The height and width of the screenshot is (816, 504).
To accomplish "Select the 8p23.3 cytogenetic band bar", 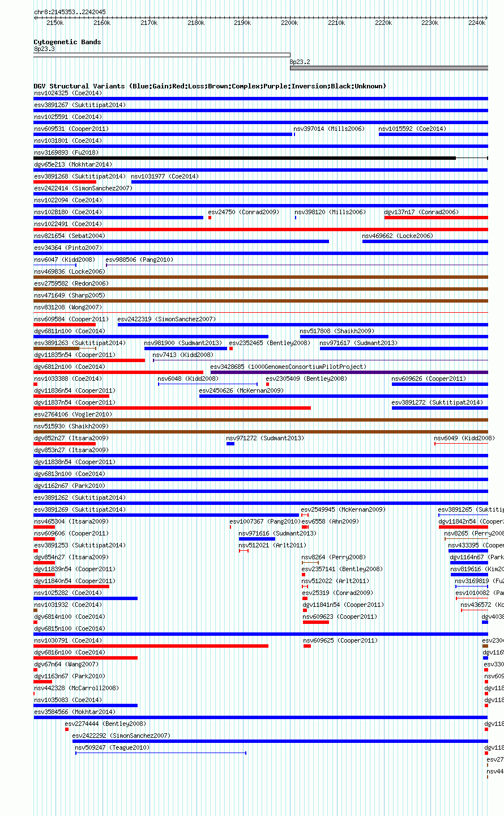I will click(162, 55).
